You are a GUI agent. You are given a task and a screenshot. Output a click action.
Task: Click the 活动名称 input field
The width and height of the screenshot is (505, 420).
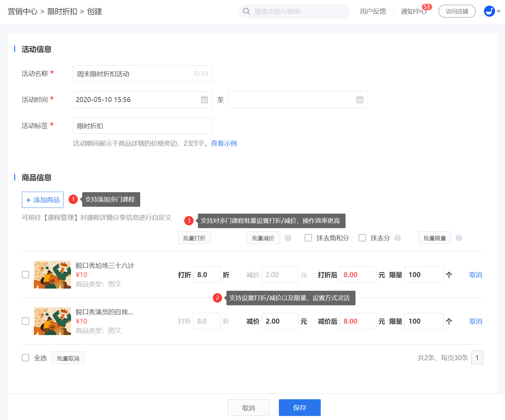133,74
